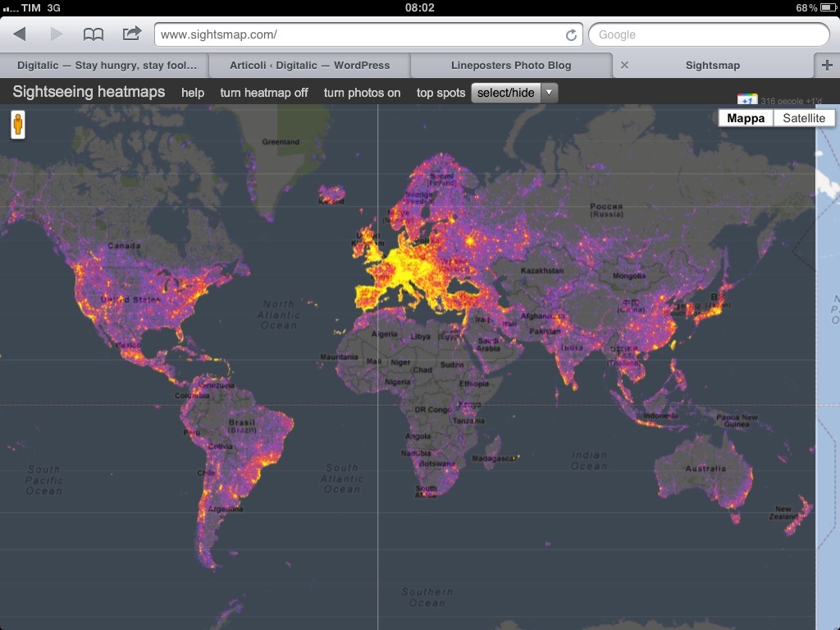Click the Sightseeing heatmaps title
The width and height of the screenshot is (840, 630).
89,92
